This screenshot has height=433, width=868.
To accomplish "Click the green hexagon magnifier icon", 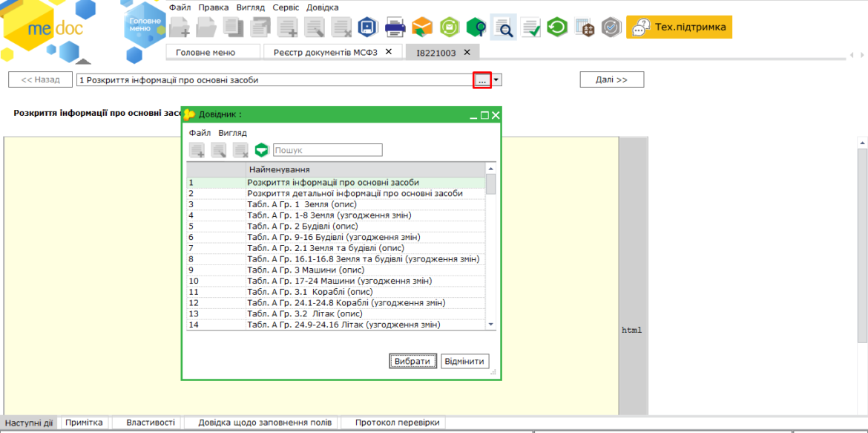I will tap(476, 27).
